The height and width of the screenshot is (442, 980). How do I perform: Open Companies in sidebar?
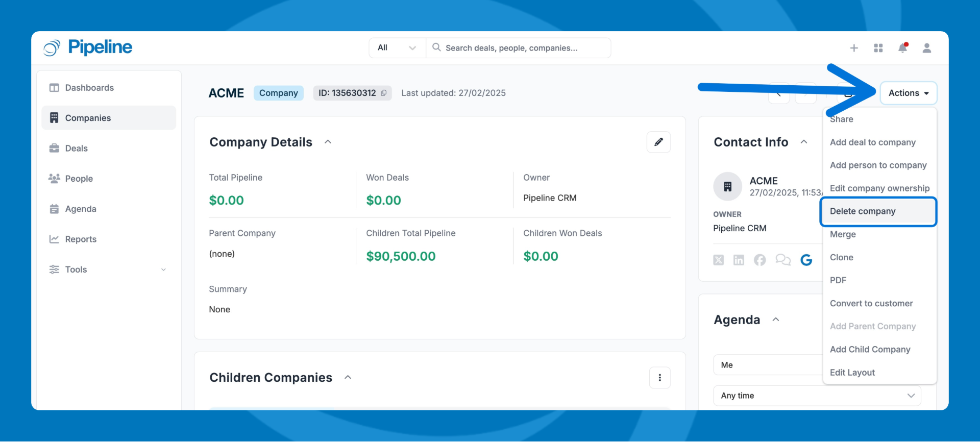pyautogui.click(x=109, y=118)
